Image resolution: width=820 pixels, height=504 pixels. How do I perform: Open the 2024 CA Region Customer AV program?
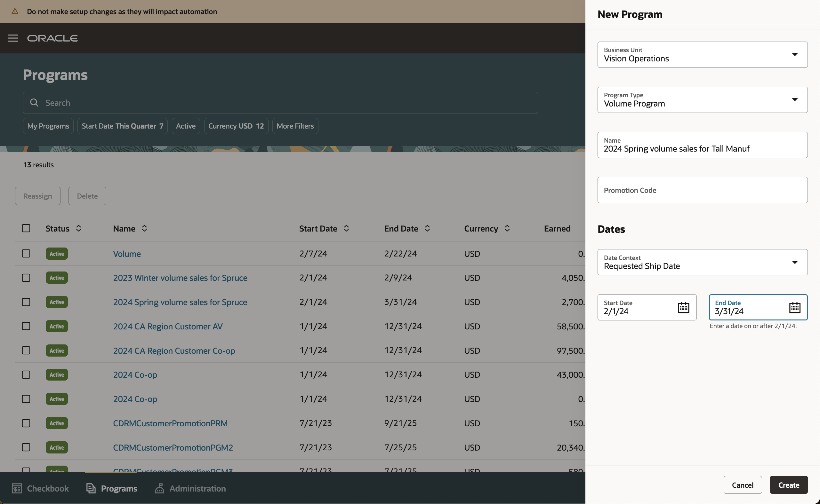167,326
